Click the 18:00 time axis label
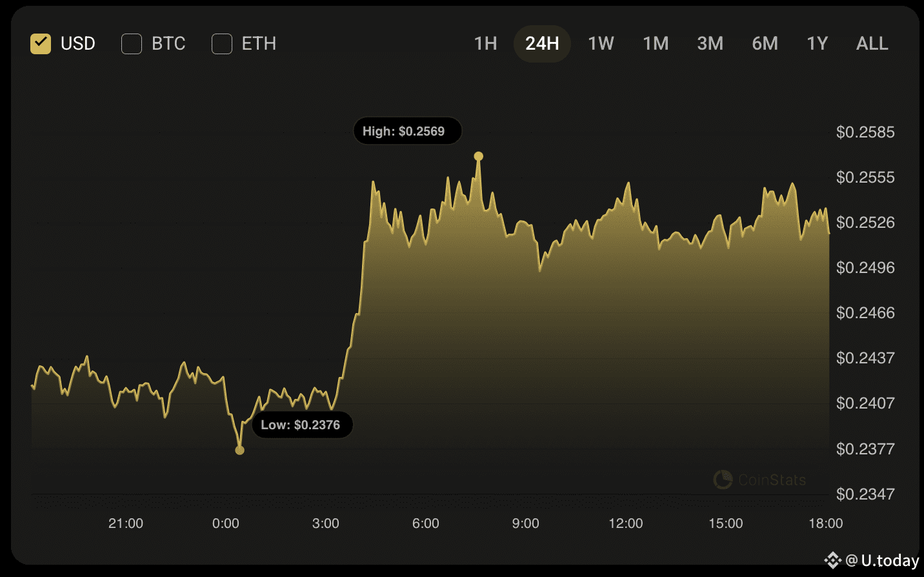Image resolution: width=924 pixels, height=577 pixels. pyautogui.click(x=826, y=523)
